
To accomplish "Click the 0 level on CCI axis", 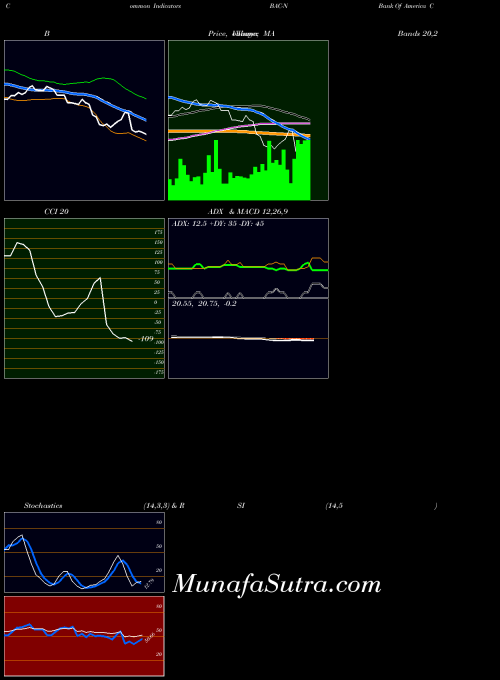I will tap(156, 302).
